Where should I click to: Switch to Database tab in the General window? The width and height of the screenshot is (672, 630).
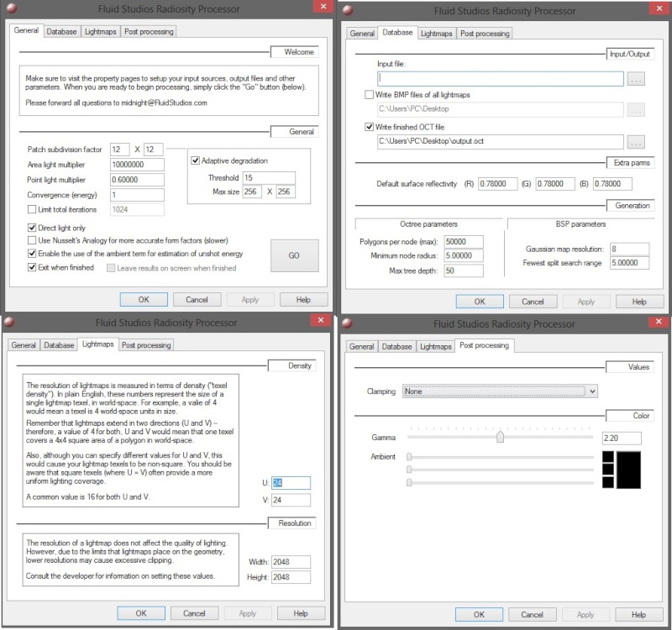(61, 31)
